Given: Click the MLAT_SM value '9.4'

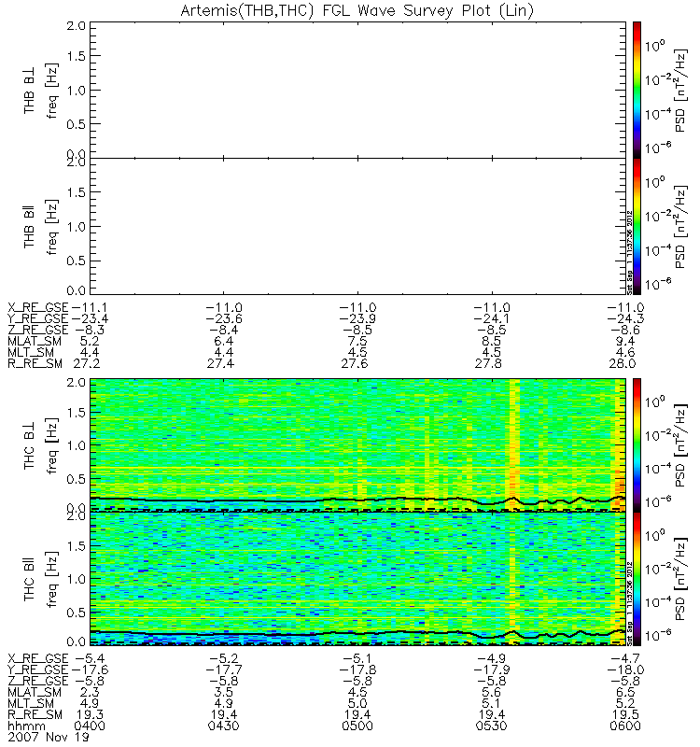Looking at the screenshot, I should 625,342.
